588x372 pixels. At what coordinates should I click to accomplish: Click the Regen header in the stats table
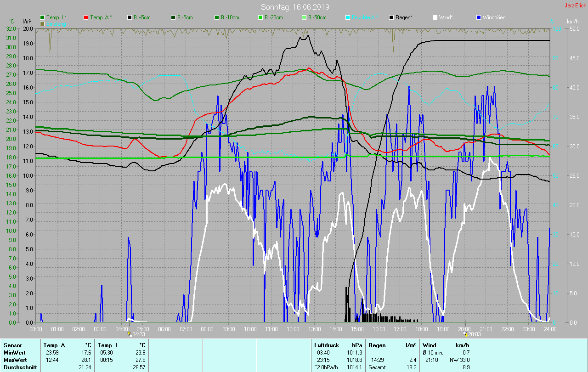[x=377, y=345]
